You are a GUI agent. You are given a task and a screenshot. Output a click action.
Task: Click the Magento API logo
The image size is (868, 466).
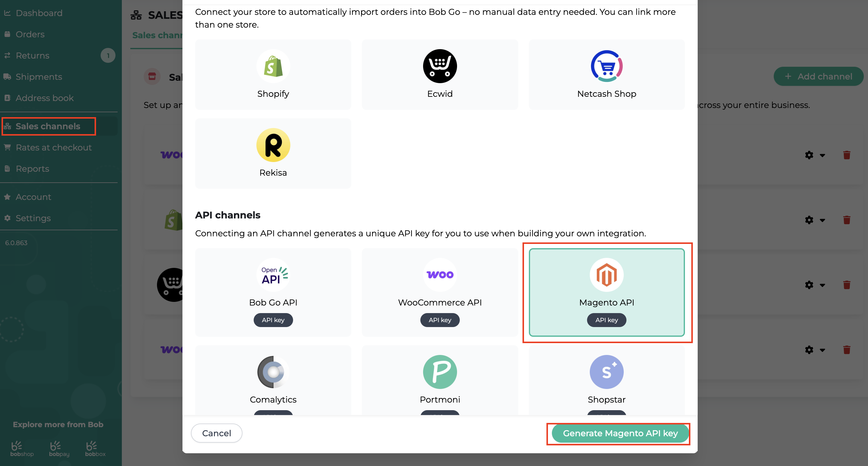click(x=606, y=275)
